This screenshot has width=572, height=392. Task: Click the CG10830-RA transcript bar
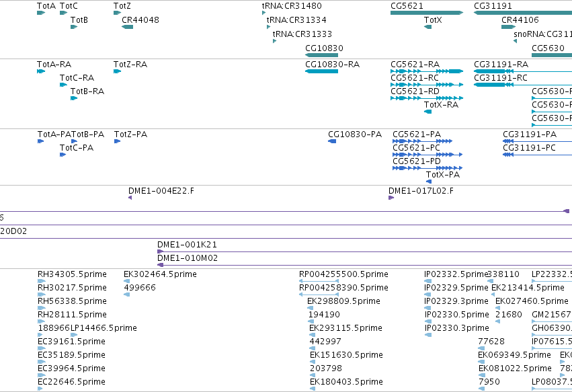[x=321, y=71]
